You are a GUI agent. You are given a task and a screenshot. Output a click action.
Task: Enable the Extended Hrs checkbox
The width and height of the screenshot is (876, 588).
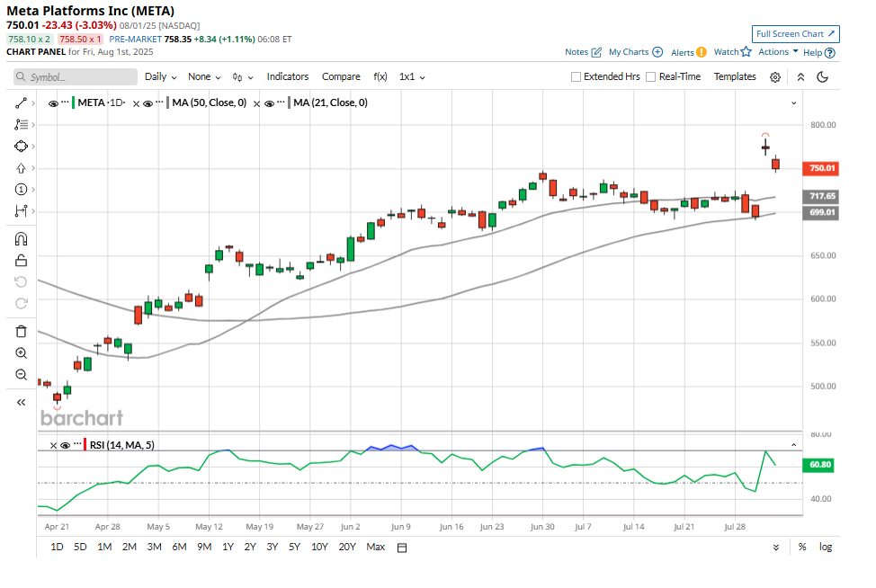(576, 77)
